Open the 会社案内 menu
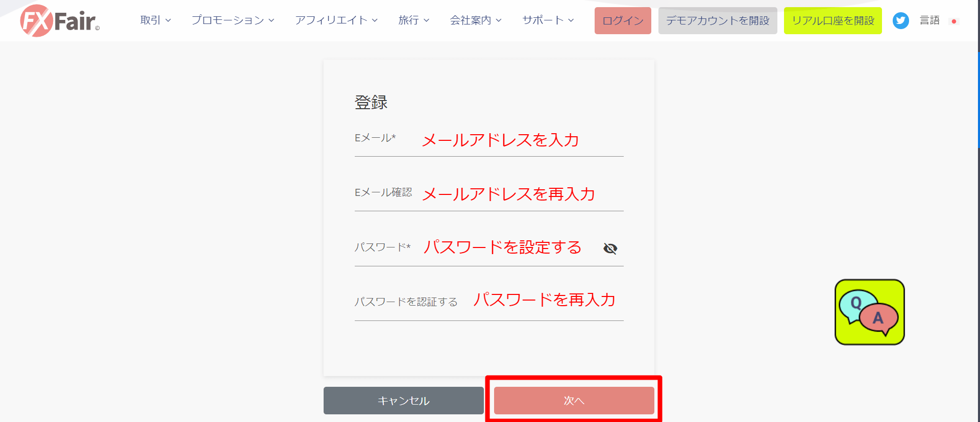980x422 pixels. [x=475, y=20]
